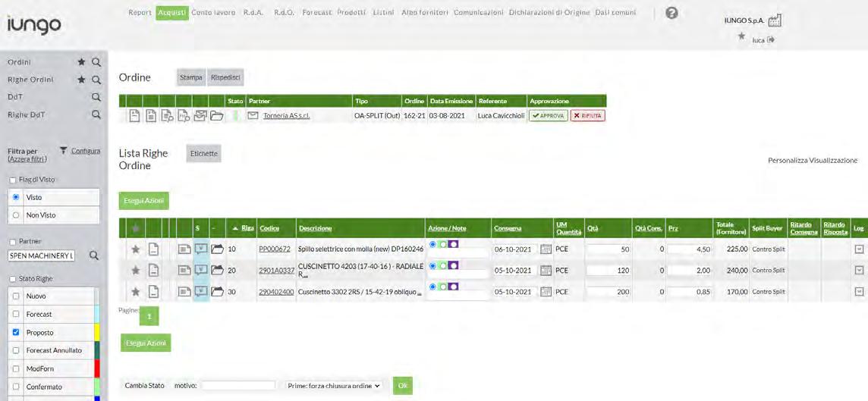Uncheck the Proposto state checkbox

(16, 333)
